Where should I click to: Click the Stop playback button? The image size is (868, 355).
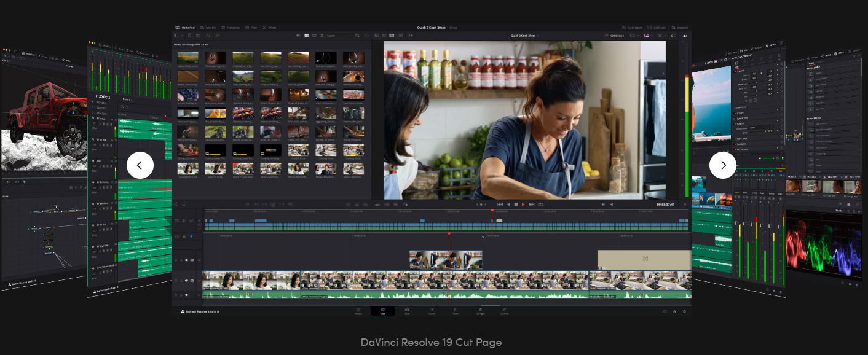(516, 204)
